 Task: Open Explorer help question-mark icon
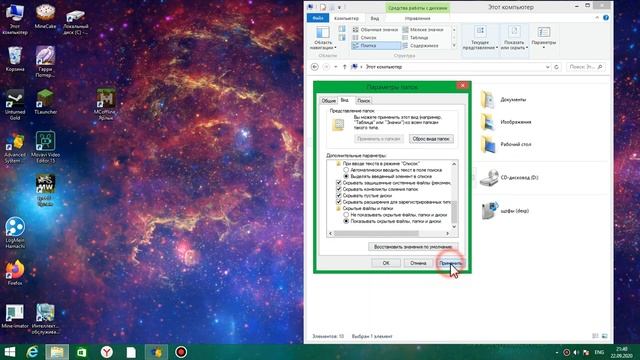tap(606, 18)
